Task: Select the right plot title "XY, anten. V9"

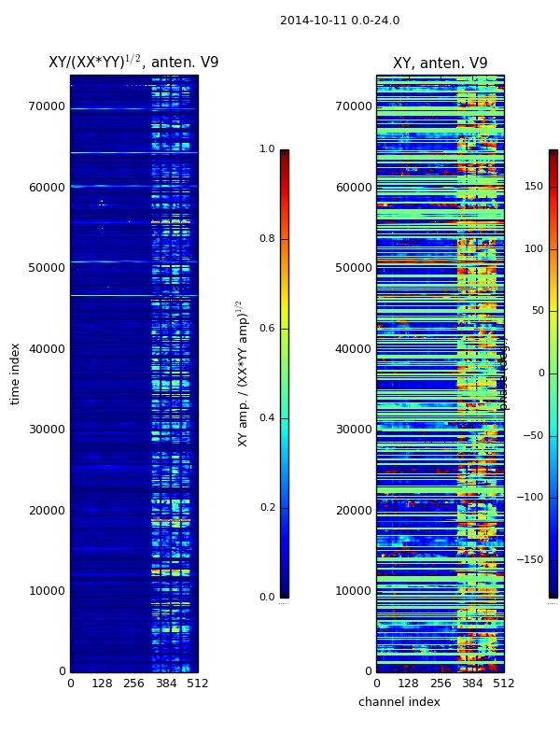Action: pos(440,63)
